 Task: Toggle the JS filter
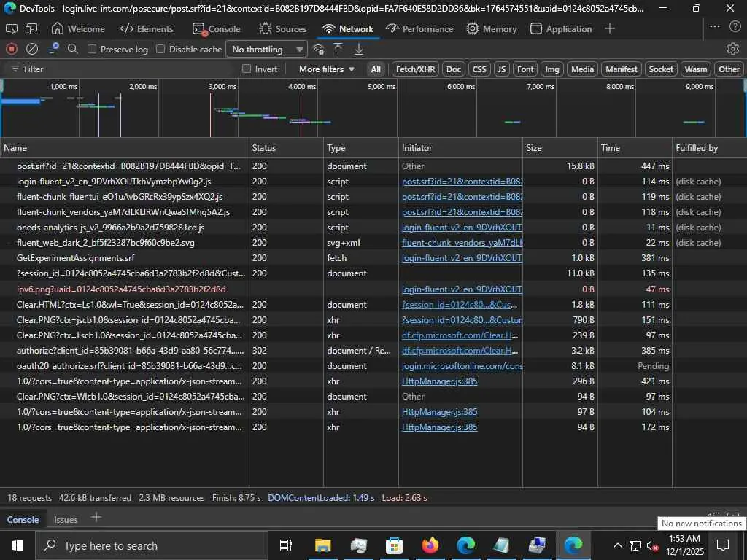coord(502,69)
